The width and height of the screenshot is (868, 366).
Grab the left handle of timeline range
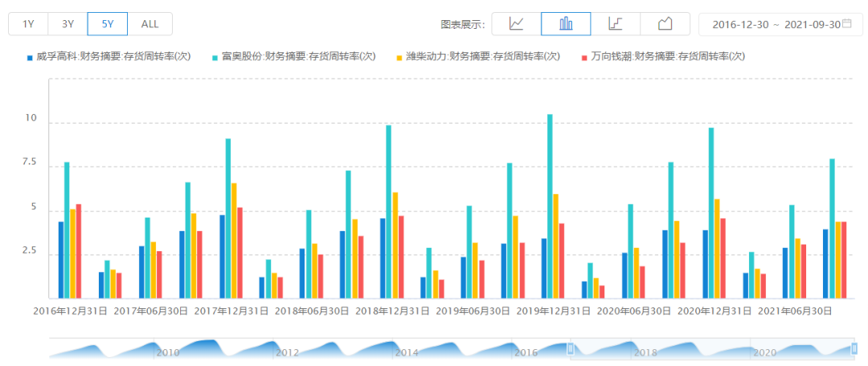tap(571, 348)
